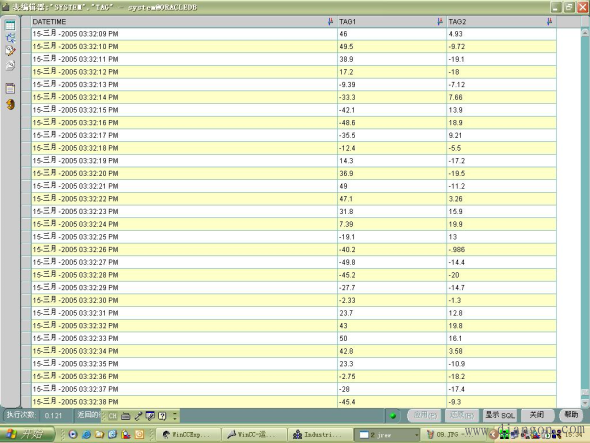The image size is (590, 443).
Task: Select TAG1 cell with value 47.1
Action: coord(392,199)
